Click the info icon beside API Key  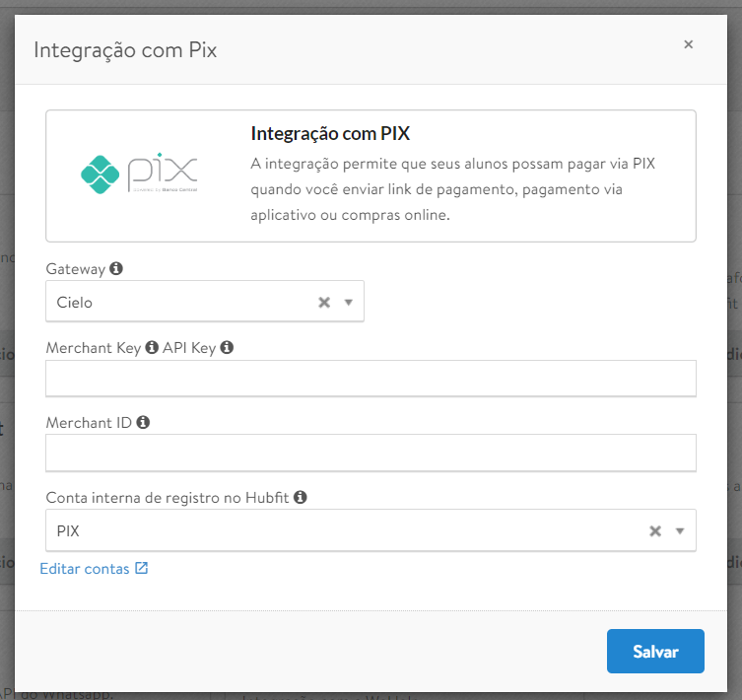227,347
